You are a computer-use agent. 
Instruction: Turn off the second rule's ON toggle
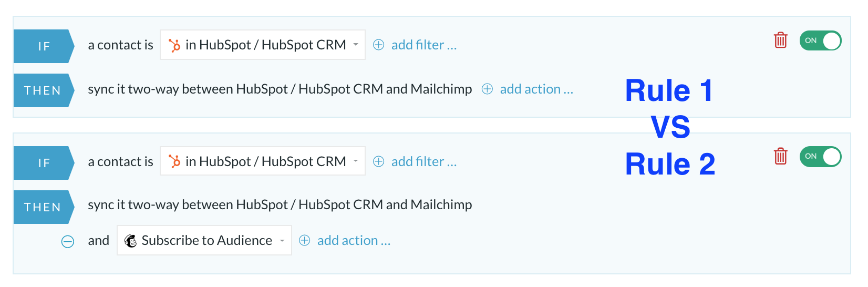(x=820, y=157)
